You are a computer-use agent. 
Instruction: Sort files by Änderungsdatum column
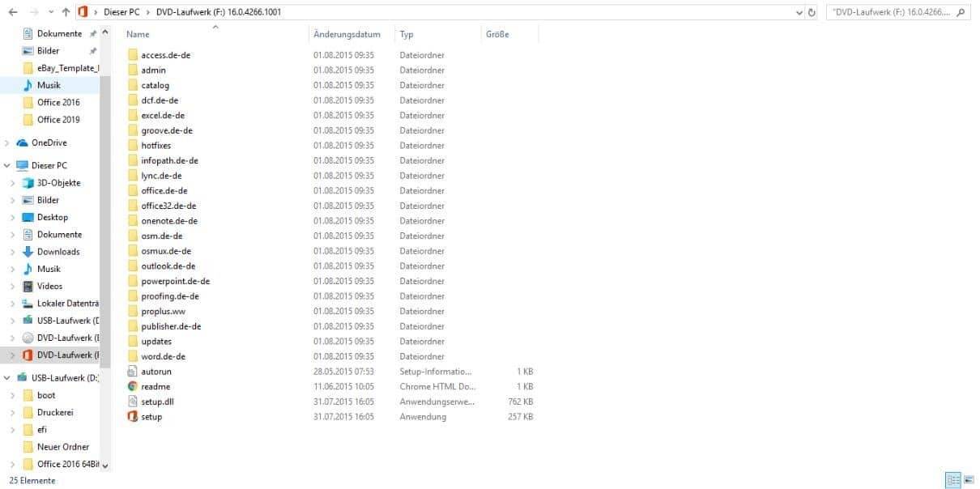(x=347, y=35)
